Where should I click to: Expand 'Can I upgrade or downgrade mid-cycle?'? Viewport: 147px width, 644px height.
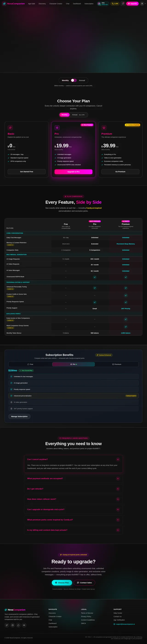73,509
